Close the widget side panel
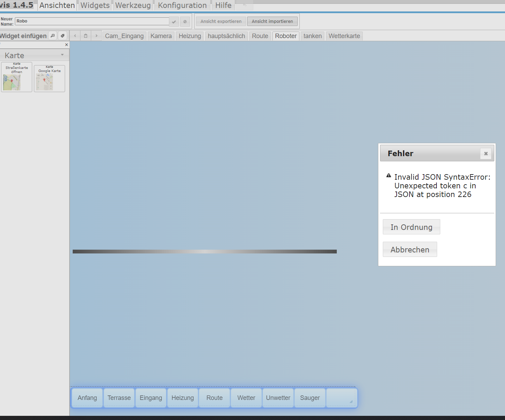This screenshot has height=420, width=505. (x=66, y=45)
